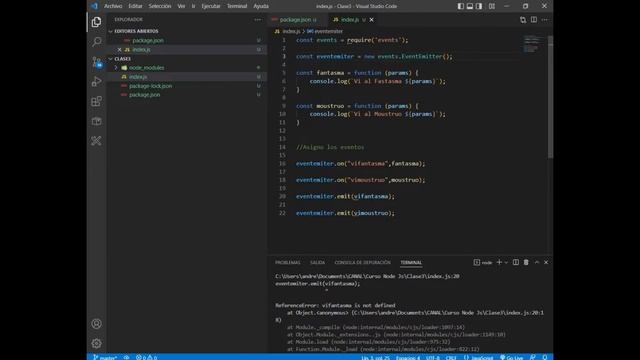The height and width of the screenshot is (360, 640).
Task: Switch to the SALIDA panel tab
Action: [x=318, y=262]
